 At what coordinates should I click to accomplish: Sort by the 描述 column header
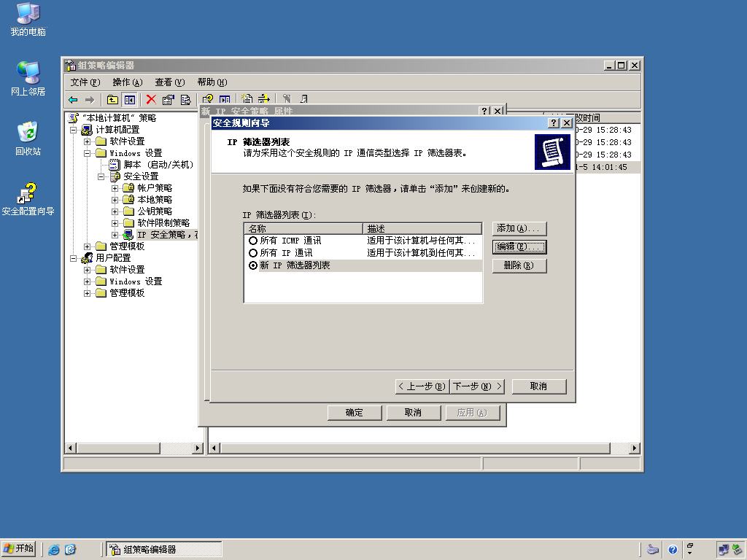(422, 228)
